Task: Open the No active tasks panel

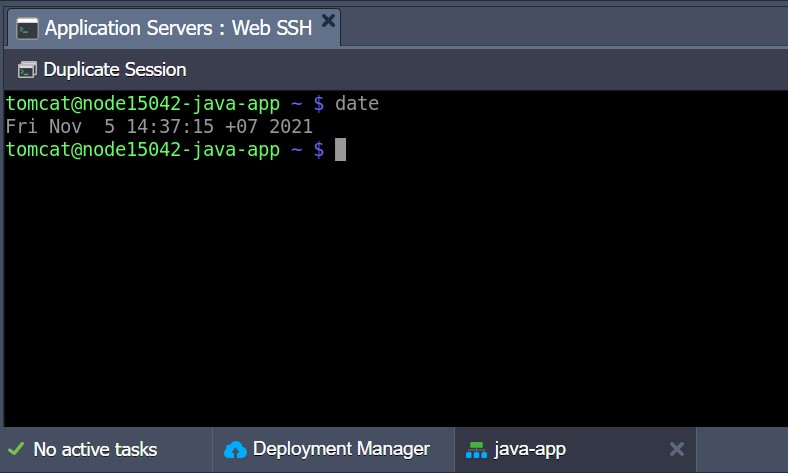Action: coord(107,449)
